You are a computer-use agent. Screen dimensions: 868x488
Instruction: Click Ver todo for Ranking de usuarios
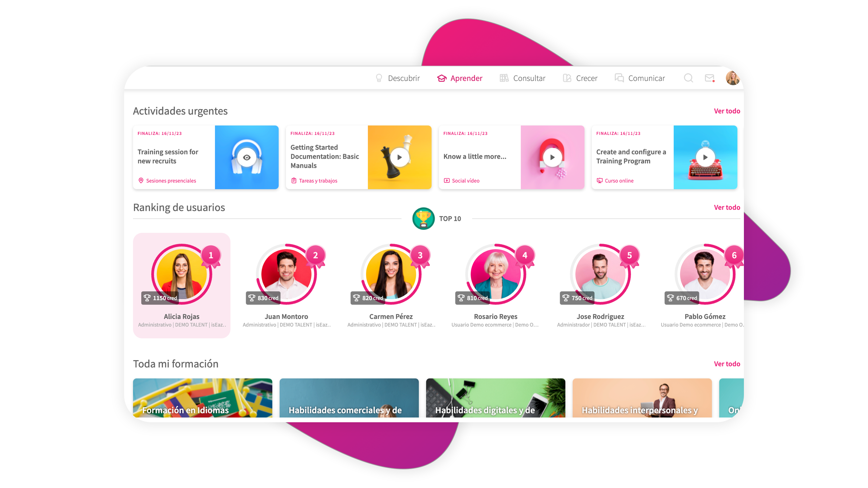click(727, 207)
